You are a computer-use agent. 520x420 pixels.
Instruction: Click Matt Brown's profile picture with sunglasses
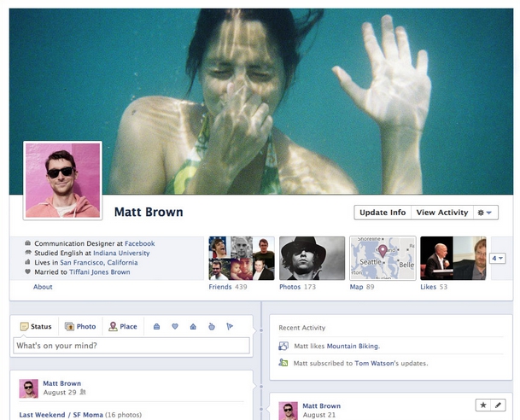point(62,180)
